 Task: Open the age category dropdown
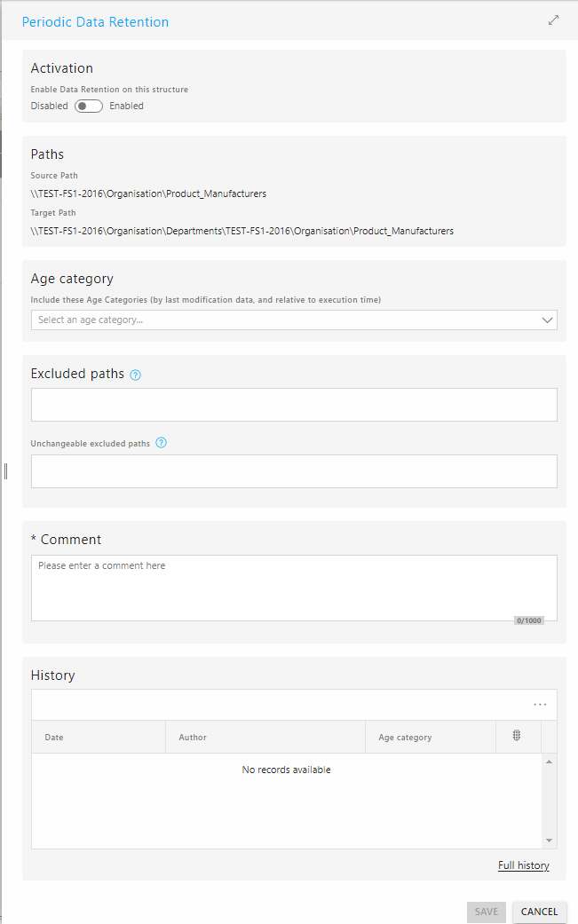pos(294,320)
